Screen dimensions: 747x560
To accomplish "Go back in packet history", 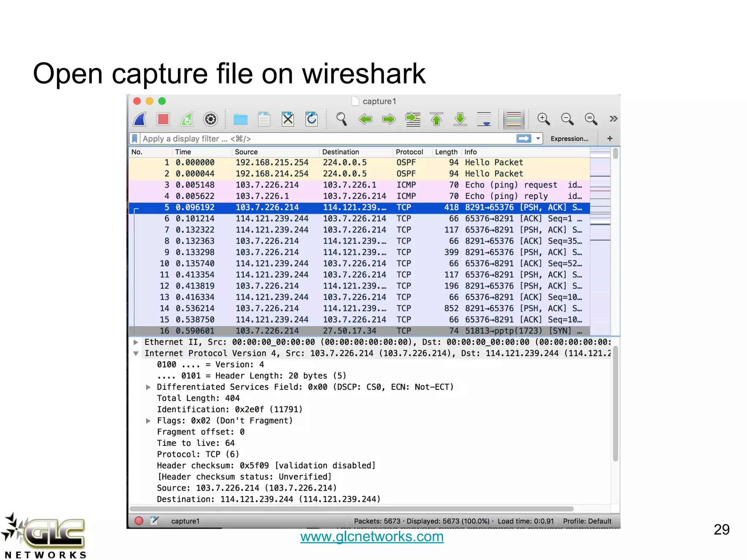I will (x=365, y=119).
